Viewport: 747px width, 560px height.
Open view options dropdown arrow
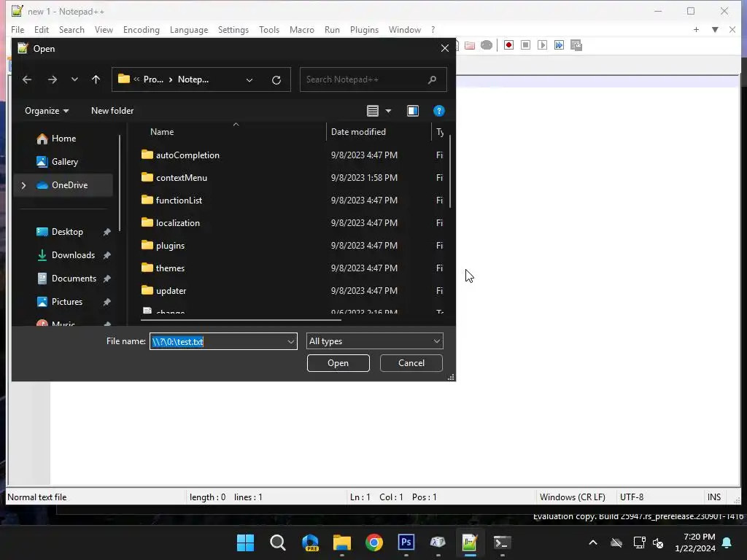pos(388,111)
